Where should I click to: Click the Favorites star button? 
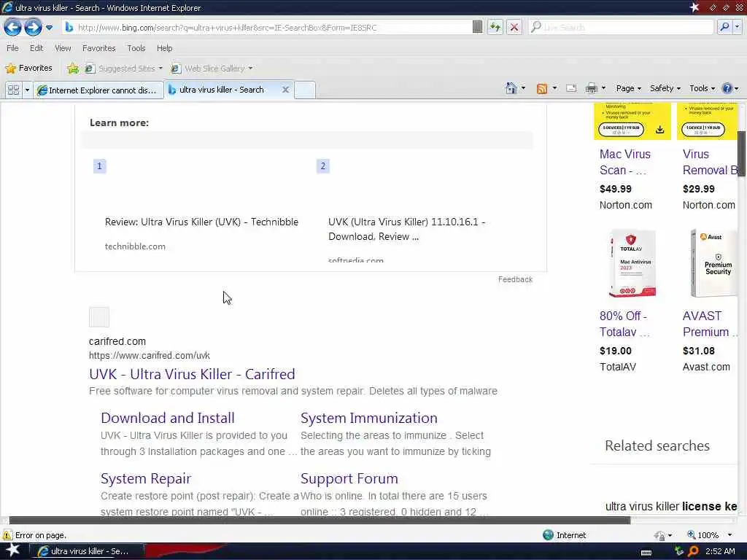pos(28,68)
